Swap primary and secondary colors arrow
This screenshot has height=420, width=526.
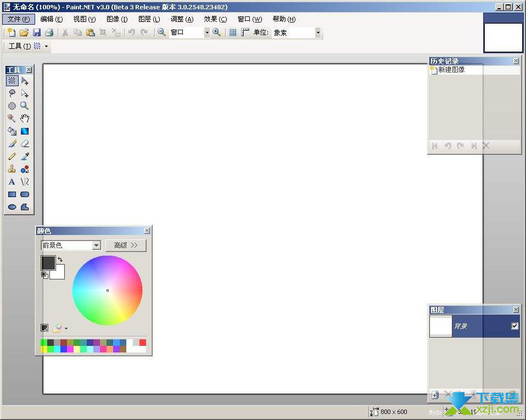coord(60,259)
